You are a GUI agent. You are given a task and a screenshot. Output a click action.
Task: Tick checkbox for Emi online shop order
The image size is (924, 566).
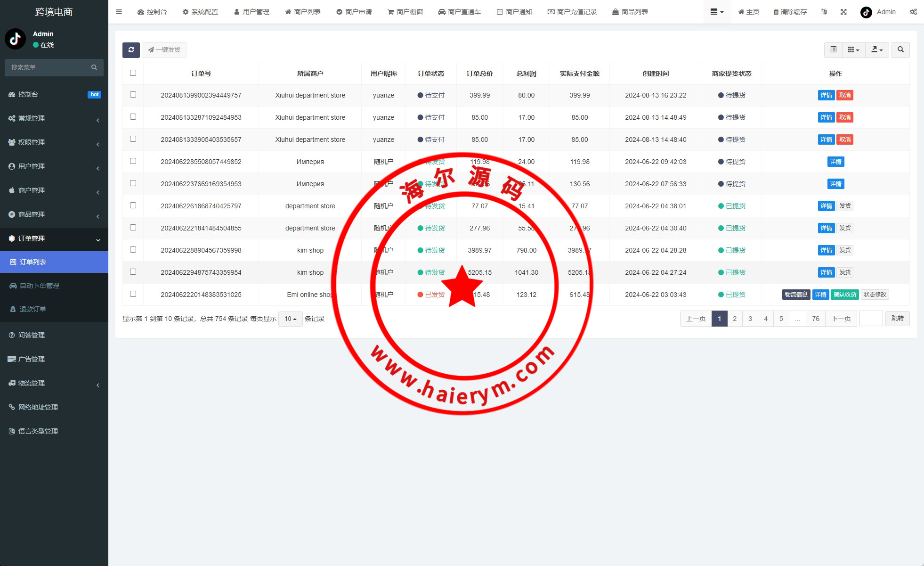[133, 294]
